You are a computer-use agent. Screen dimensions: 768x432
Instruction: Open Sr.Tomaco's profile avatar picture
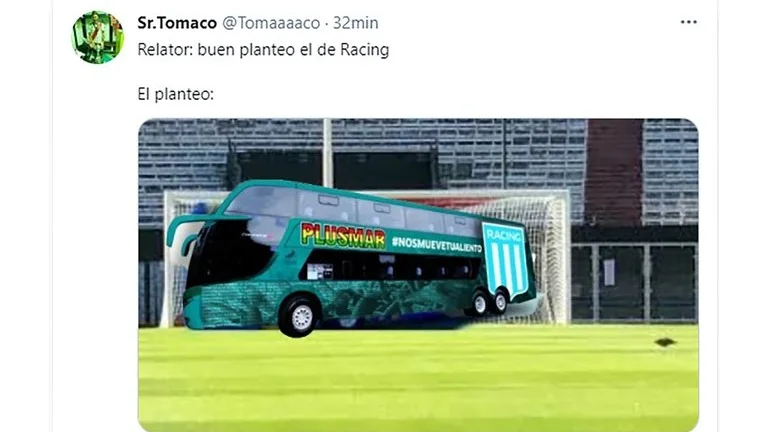tap(97, 37)
